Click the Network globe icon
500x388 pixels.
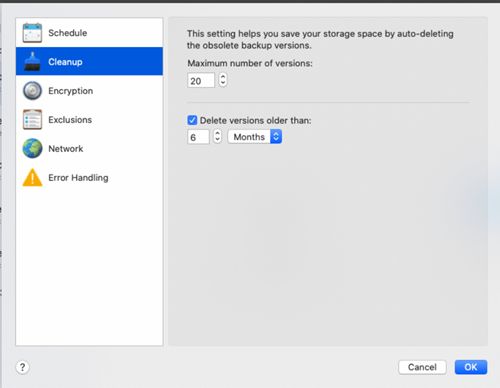coord(32,148)
